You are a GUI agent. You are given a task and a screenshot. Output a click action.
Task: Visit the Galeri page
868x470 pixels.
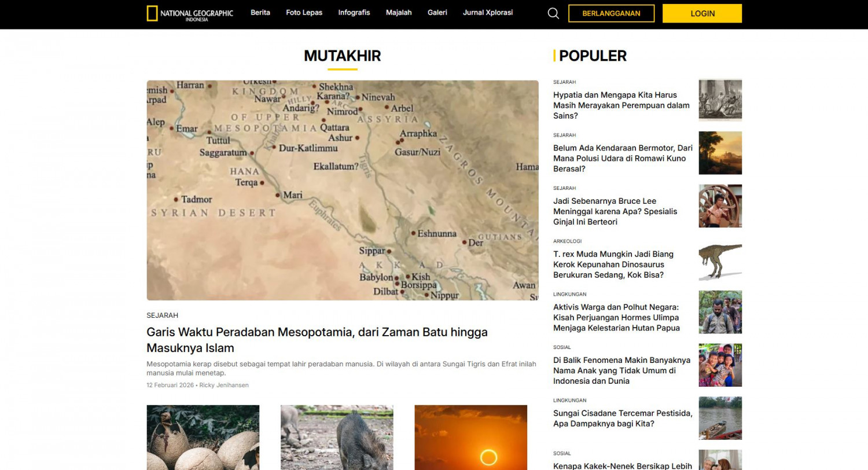pyautogui.click(x=437, y=12)
